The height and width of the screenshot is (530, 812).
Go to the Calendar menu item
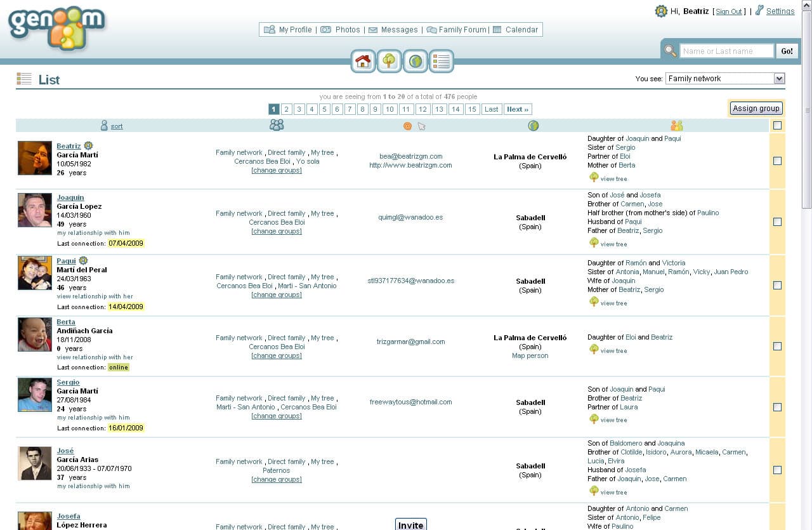[x=521, y=30]
